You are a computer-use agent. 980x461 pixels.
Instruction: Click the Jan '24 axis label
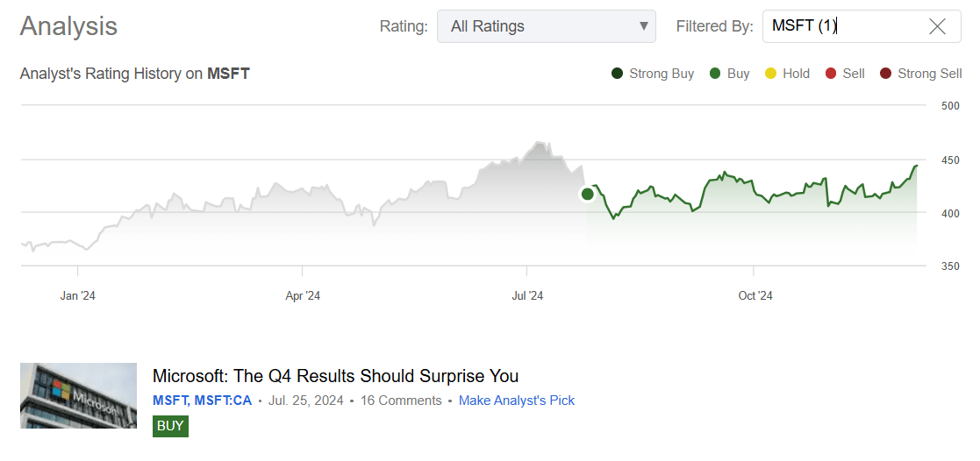pos(78,295)
